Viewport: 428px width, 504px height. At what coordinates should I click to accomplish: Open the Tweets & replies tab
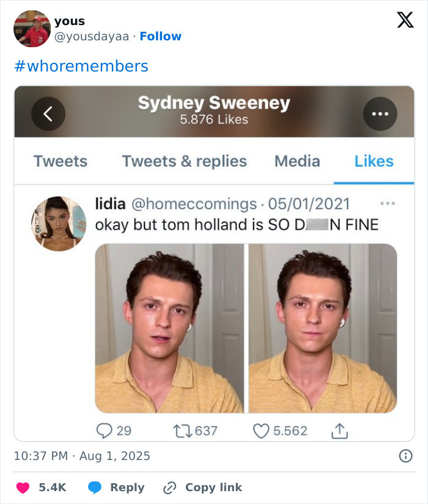183,161
